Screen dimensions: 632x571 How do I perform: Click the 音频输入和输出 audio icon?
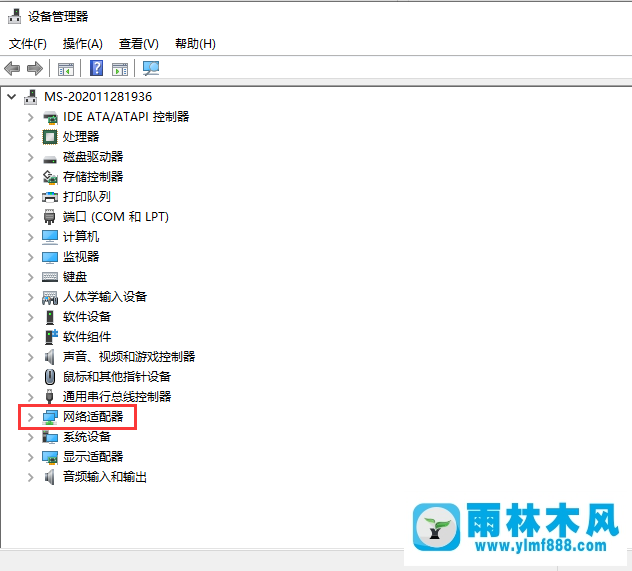click(x=50, y=477)
